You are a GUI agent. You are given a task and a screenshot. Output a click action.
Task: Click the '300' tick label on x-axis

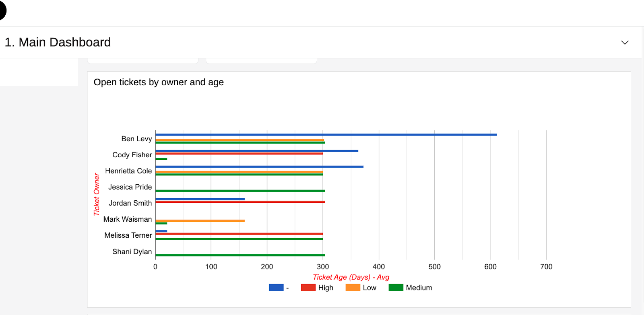[x=323, y=267]
